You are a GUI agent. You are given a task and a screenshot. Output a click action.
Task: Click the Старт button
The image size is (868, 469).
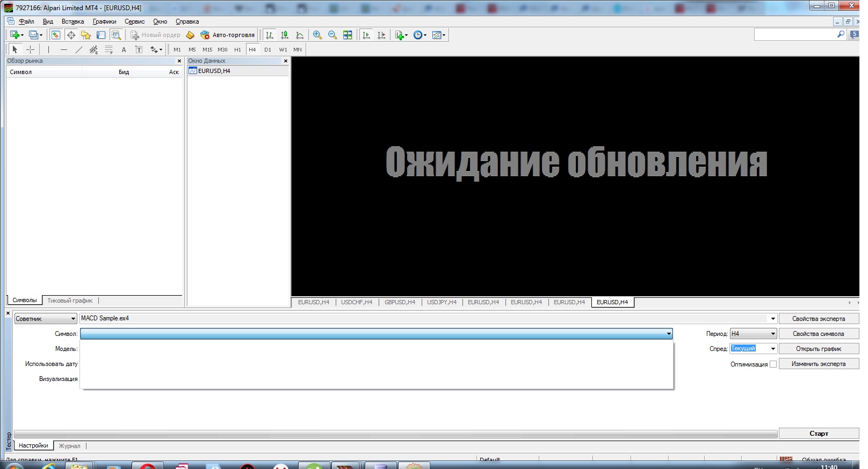[819, 434]
